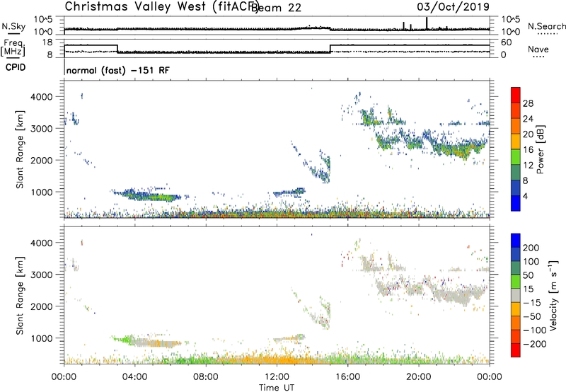This screenshot has height=392, width=566.
Task: Click the 12 tick label on Power colorbar
Action: [528, 166]
